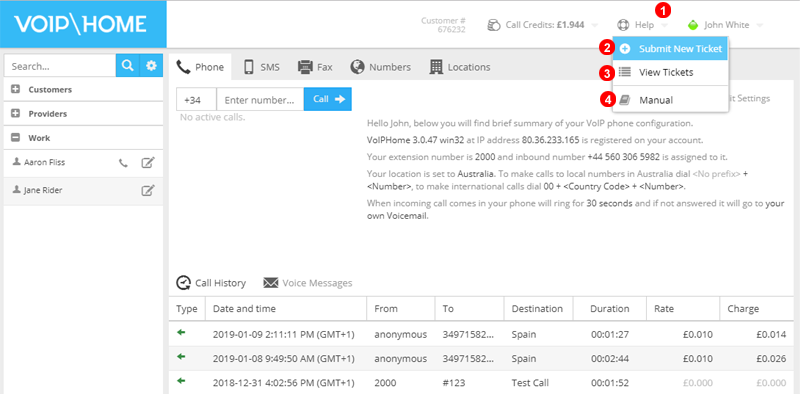
Task: Click the Test Call destination cell
Action: click(x=531, y=383)
